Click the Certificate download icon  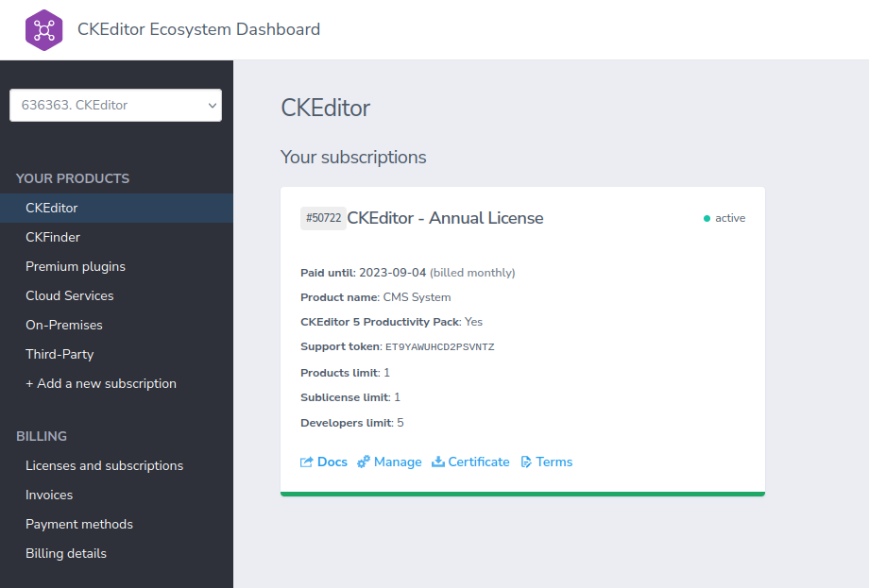[x=438, y=462]
